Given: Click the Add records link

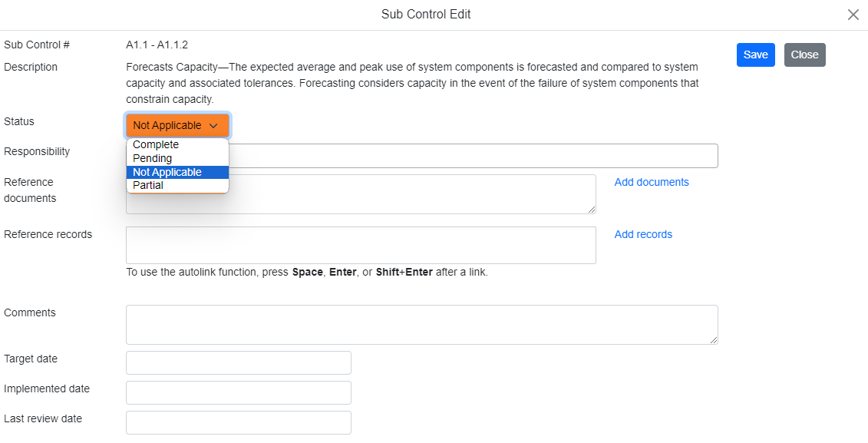Looking at the screenshot, I should click(x=643, y=234).
